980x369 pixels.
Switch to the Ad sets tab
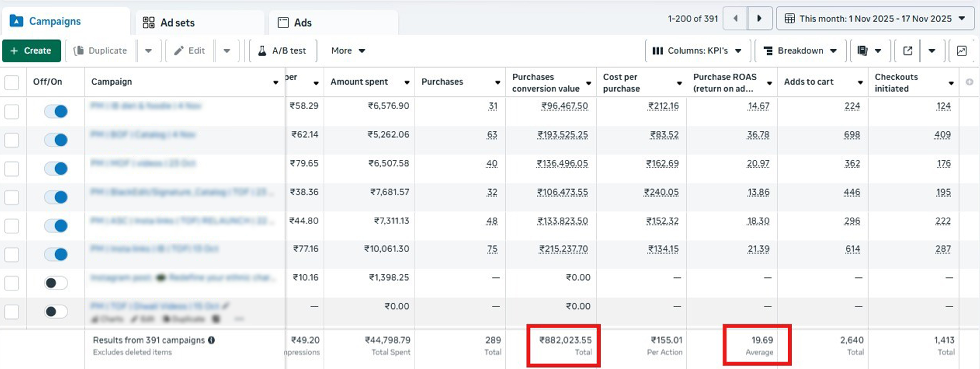coord(169,23)
